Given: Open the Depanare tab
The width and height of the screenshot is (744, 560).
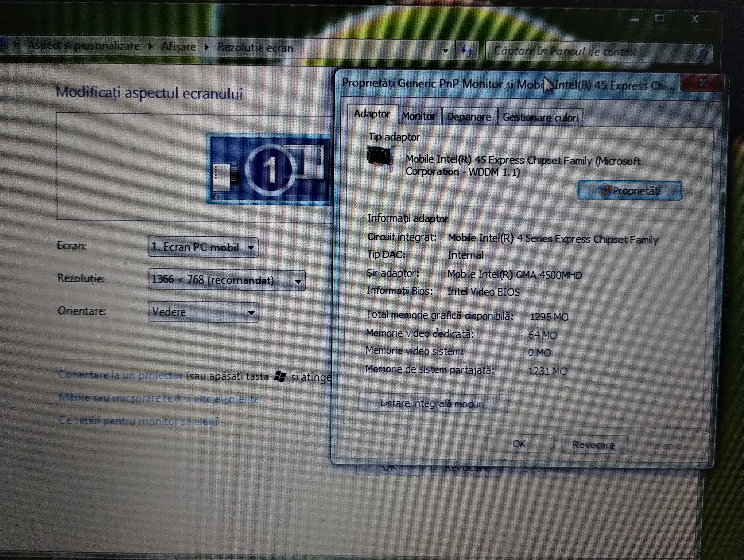Looking at the screenshot, I should coord(469,117).
